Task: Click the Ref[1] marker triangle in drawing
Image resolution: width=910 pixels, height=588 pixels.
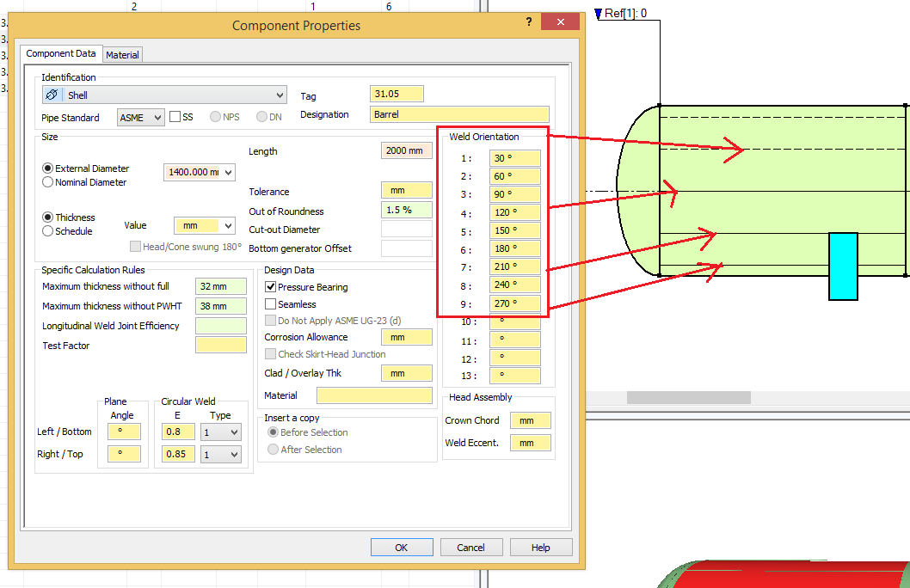Action: click(599, 14)
